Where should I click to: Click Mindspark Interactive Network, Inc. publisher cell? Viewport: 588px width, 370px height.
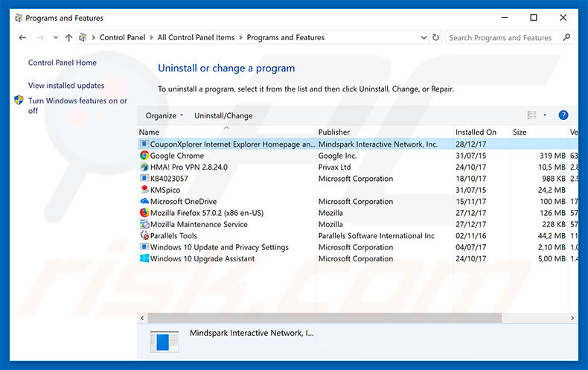point(378,144)
